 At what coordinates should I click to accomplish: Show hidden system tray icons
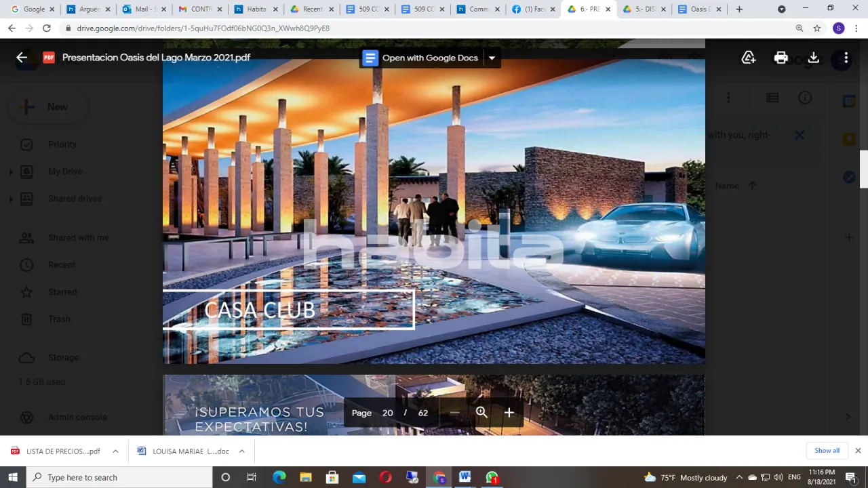tap(739, 477)
